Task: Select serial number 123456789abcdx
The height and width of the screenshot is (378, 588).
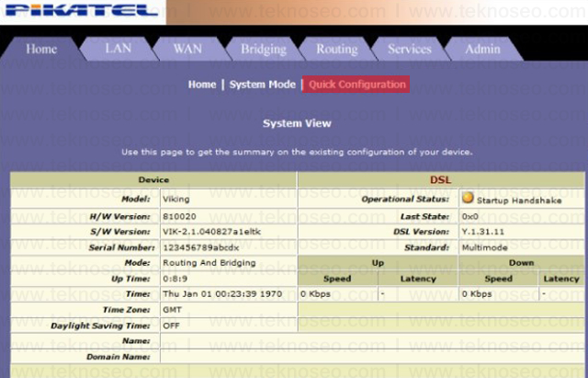Action: [200, 247]
